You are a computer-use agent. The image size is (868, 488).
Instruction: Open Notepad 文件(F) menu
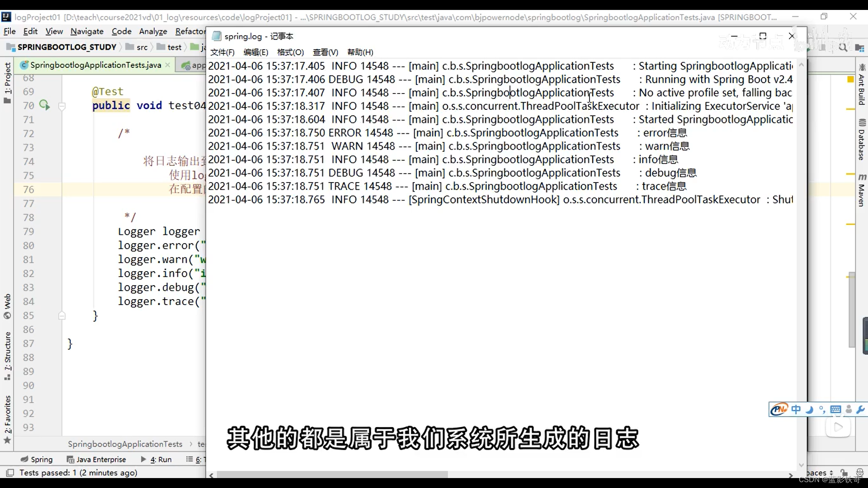click(222, 52)
